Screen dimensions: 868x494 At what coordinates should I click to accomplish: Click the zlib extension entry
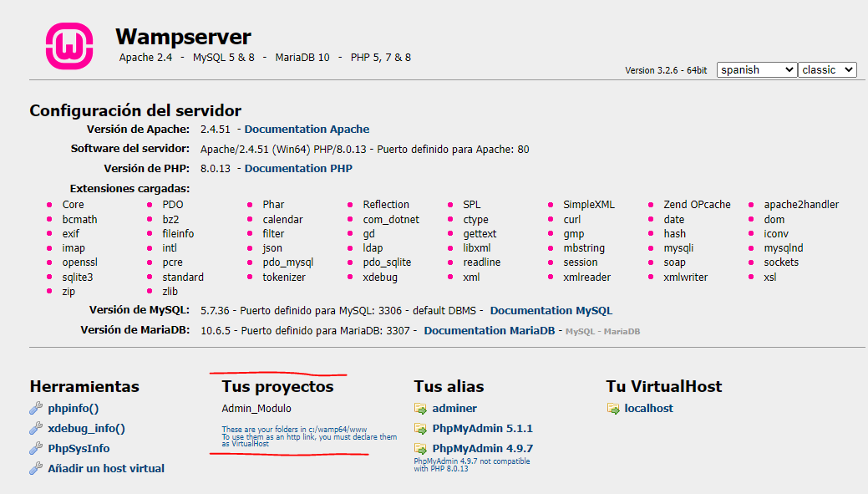point(170,292)
